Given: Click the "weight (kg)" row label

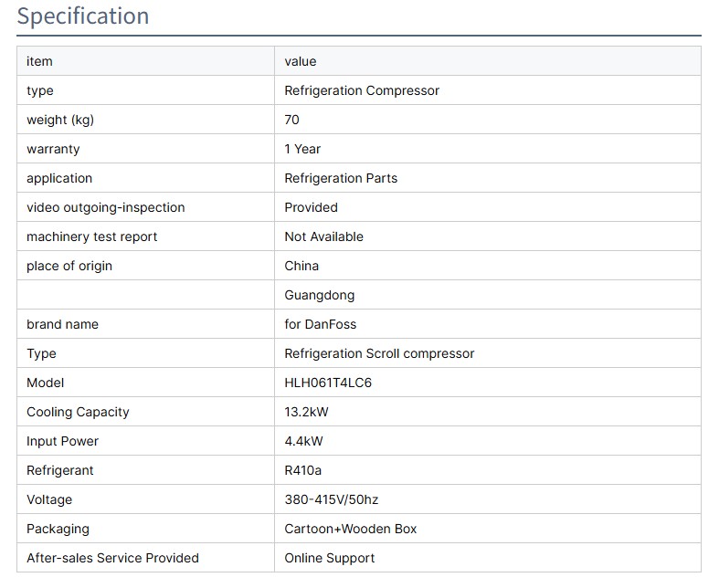Looking at the screenshot, I should 60,120.
